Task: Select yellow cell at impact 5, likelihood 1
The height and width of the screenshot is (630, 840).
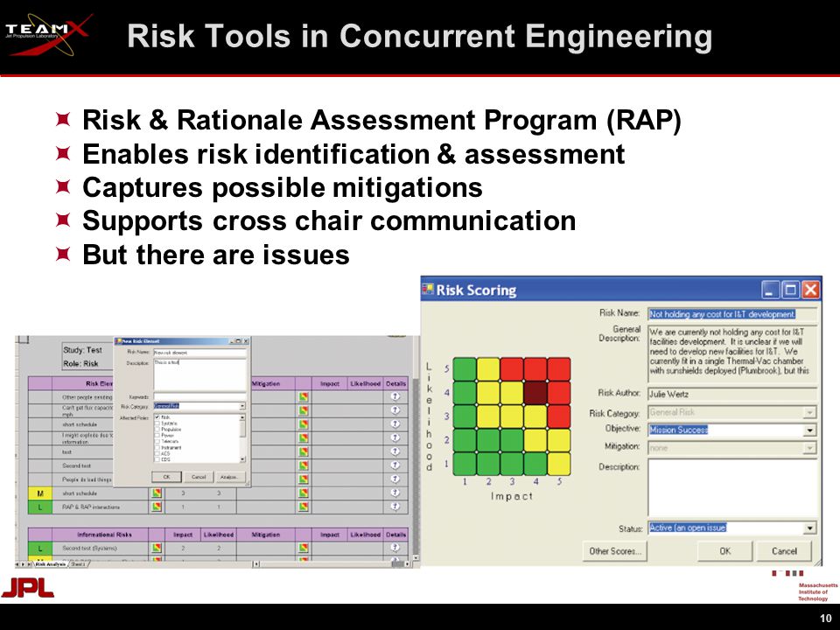Action: (559, 464)
